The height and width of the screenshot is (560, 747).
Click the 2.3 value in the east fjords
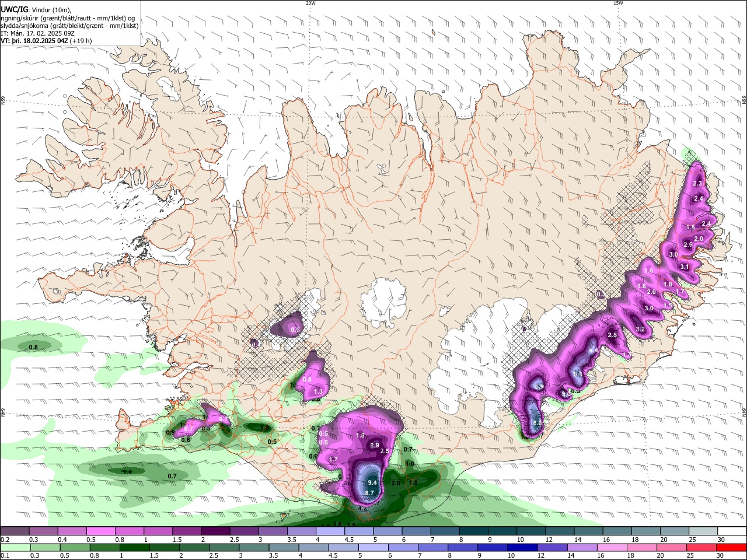click(697, 184)
